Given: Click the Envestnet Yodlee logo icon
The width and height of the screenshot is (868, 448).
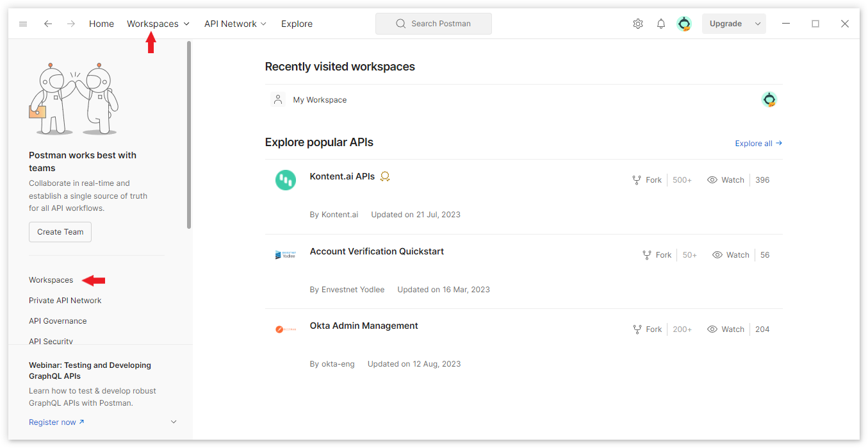Looking at the screenshot, I should pyautogui.click(x=285, y=255).
